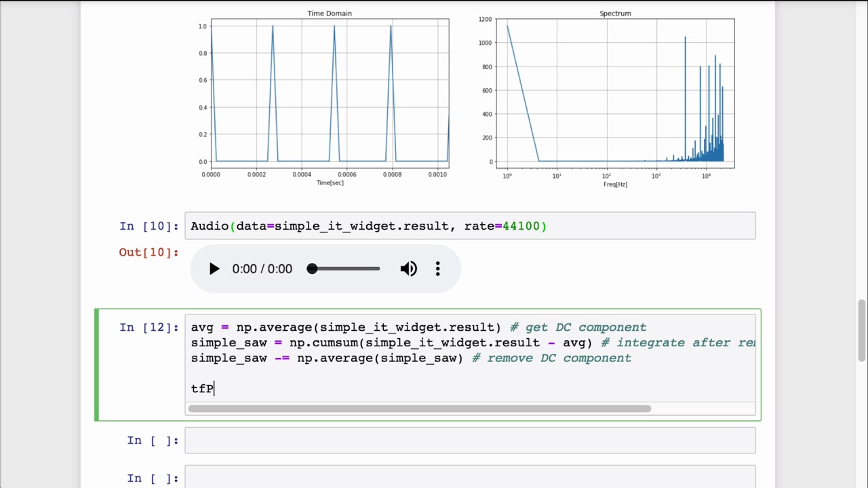This screenshot has width=868, height=488.
Task: Click the first empty code cell
Action: 470,441
